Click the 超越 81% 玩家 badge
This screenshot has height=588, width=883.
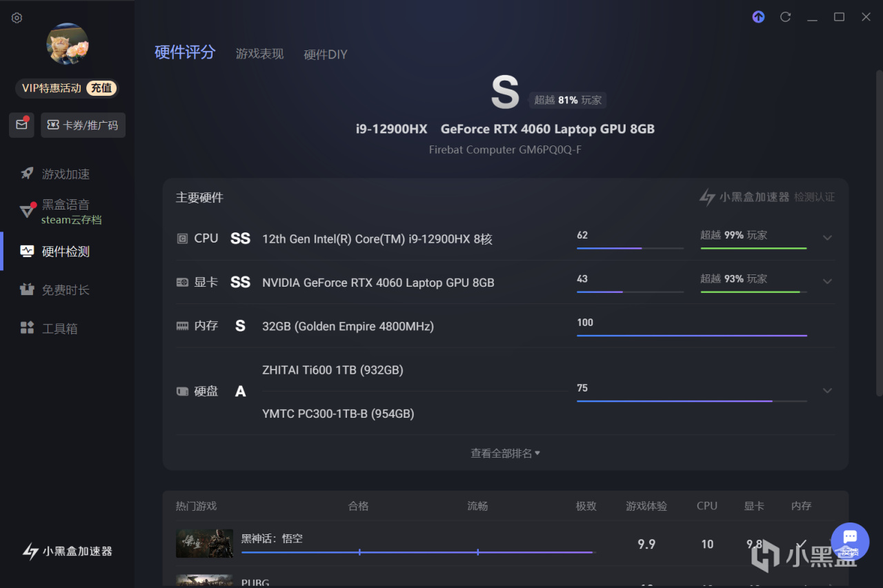pyautogui.click(x=568, y=100)
